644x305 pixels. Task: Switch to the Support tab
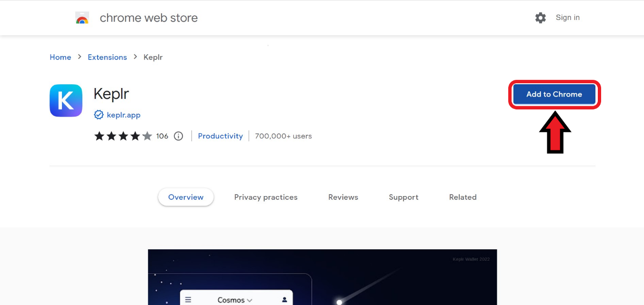[x=403, y=197]
